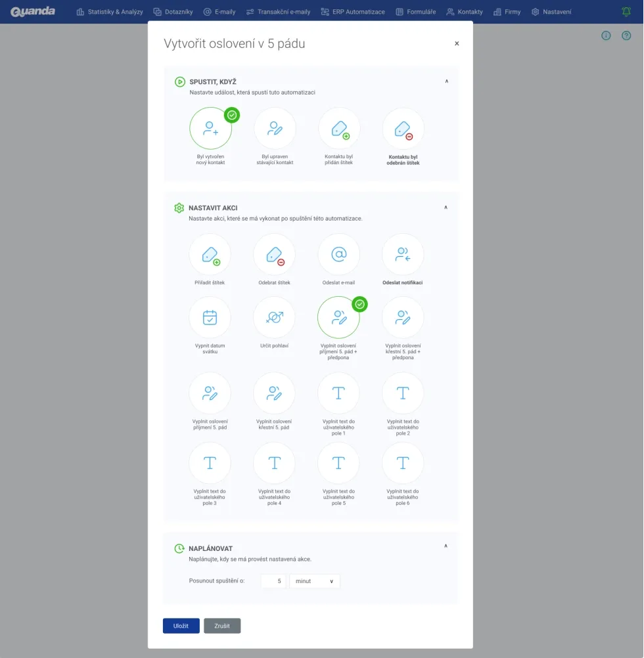Pick the 'Vyplnit datum svátku' calendar icon

click(x=210, y=318)
